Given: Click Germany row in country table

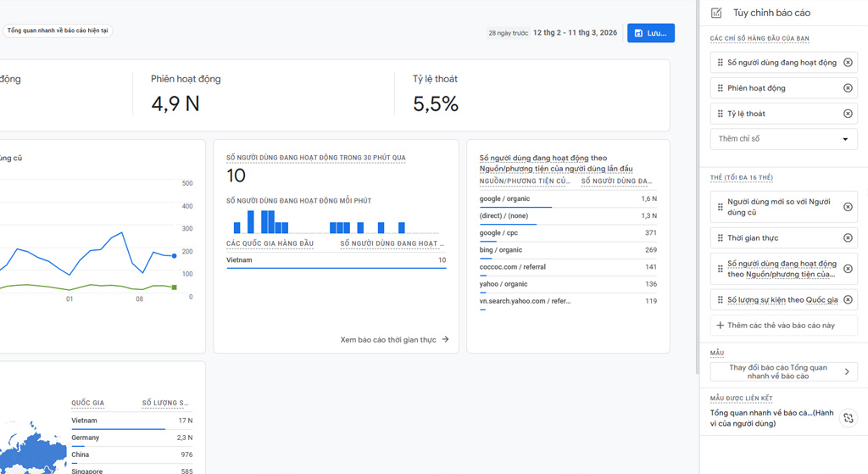Looking at the screenshot, I should click(x=131, y=438).
